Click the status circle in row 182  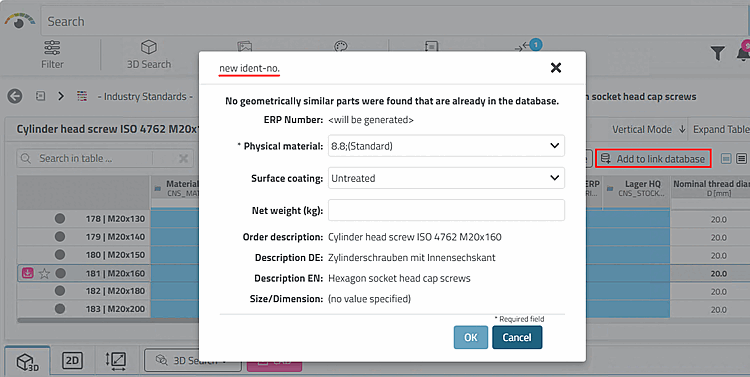tap(60, 291)
